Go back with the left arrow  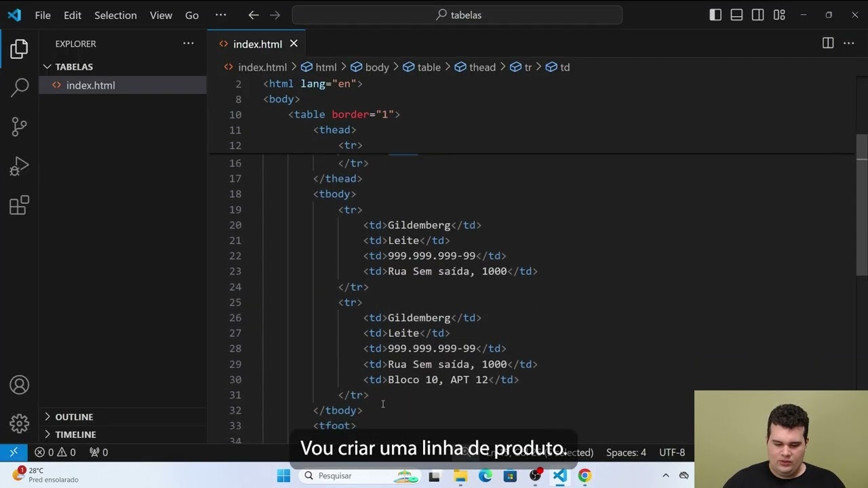click(x=254, y=15)
